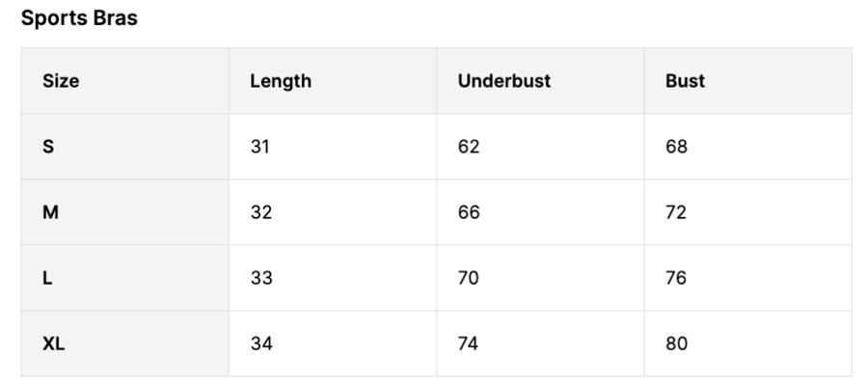
Task: Click bust value 76 for size L
Action: (x=676, y=278)
